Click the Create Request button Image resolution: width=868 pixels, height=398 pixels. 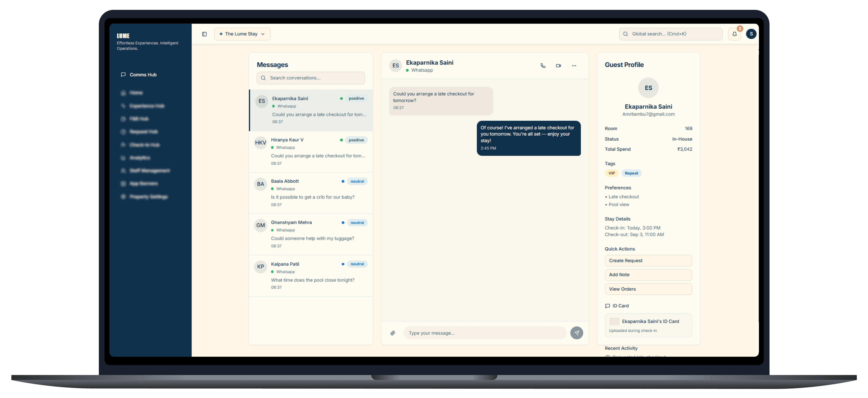(648, 261)
